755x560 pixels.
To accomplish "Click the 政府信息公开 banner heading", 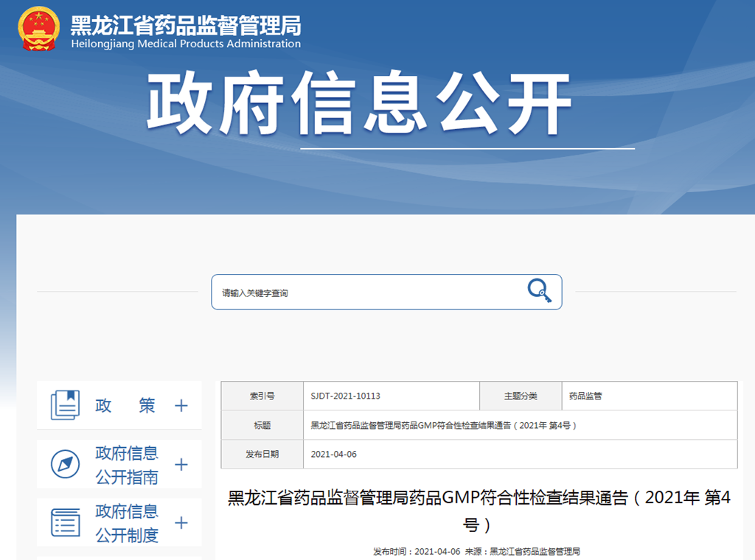I will (359, 102).
